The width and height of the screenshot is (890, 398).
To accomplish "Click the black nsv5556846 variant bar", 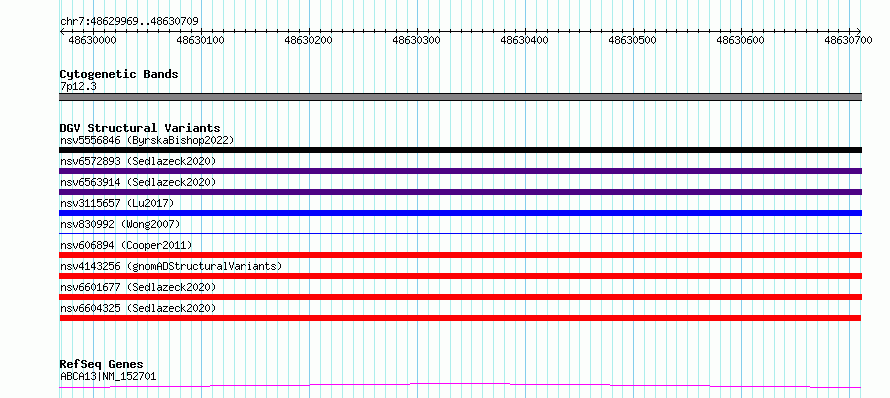I will [x=460, y=150].
